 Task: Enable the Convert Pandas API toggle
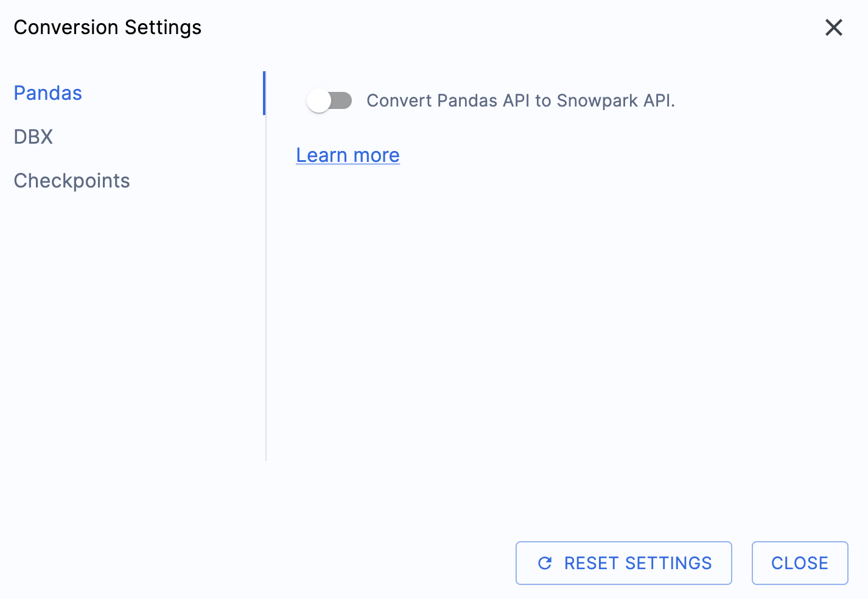click(x=329, y=100)
